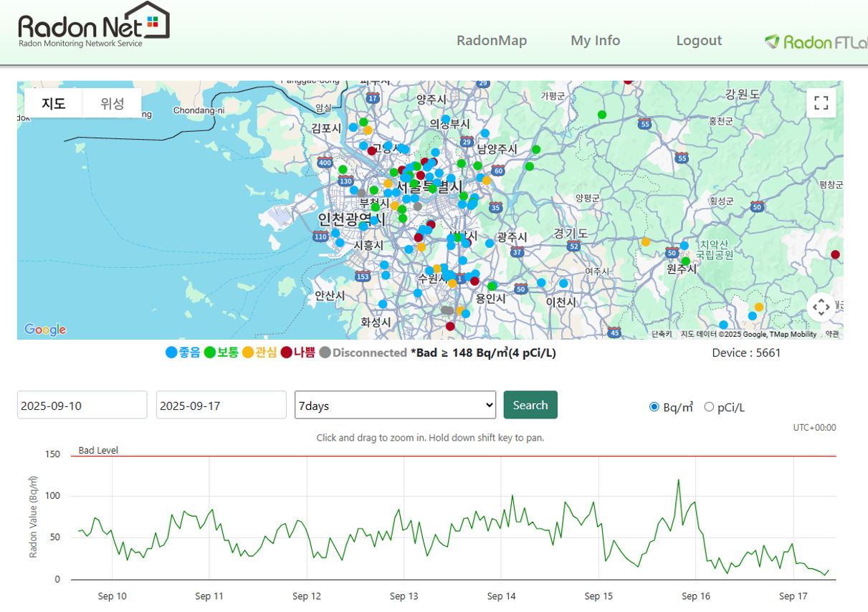
Task: Switch map to 위성 satellite view
Action: click(x=112, y=103)
